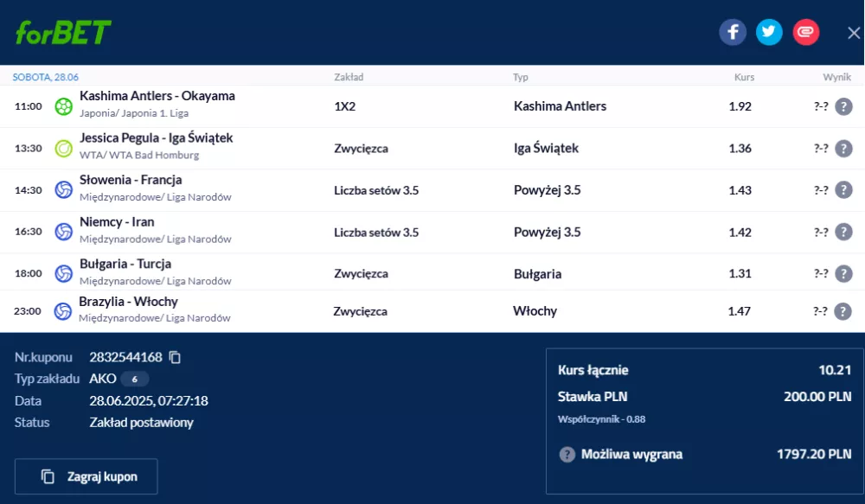The width and height of the screenshot is (865, 504).
Task: Click the forBET logo
Action: click(63, 32)
